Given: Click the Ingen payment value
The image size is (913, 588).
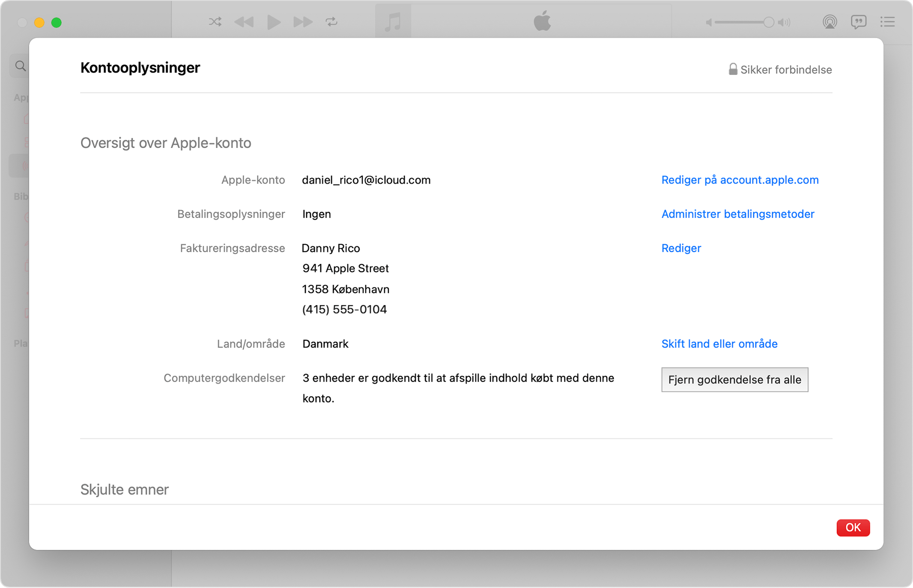Looking at the screenshot, I should point(316,214).
